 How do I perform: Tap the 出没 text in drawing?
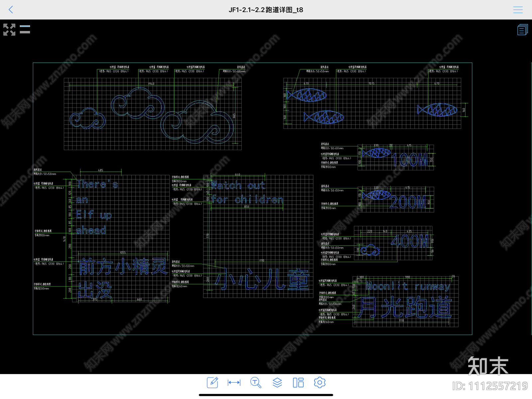coord(95,290)
